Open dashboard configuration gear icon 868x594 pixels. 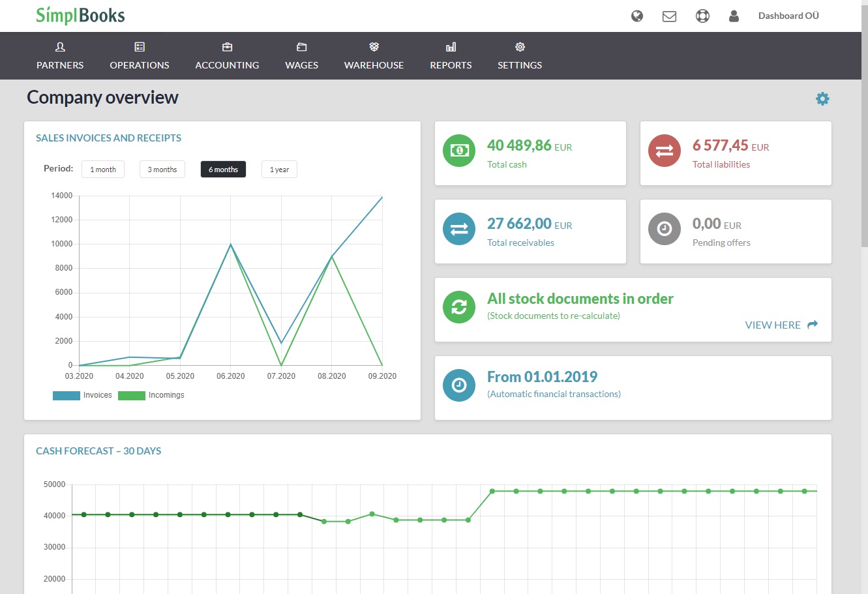click(822, 98)
